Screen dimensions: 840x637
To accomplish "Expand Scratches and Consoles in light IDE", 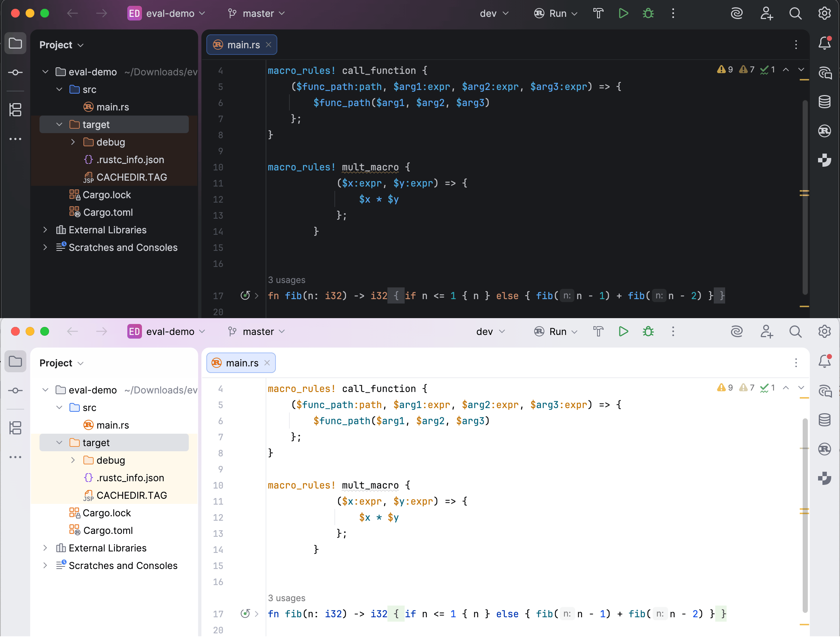I will tap(45, 566).
